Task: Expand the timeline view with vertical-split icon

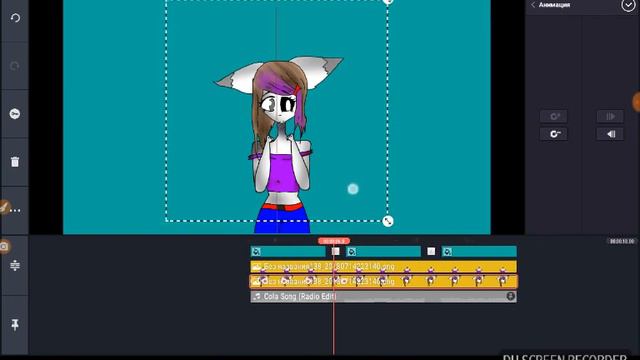Action: (x=15, y=265)
